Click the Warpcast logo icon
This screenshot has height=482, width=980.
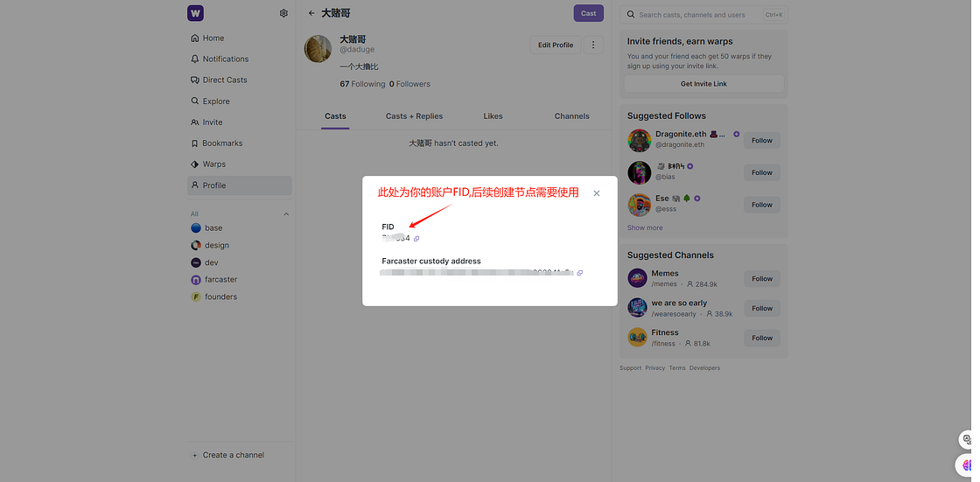[x=195, y=13]
